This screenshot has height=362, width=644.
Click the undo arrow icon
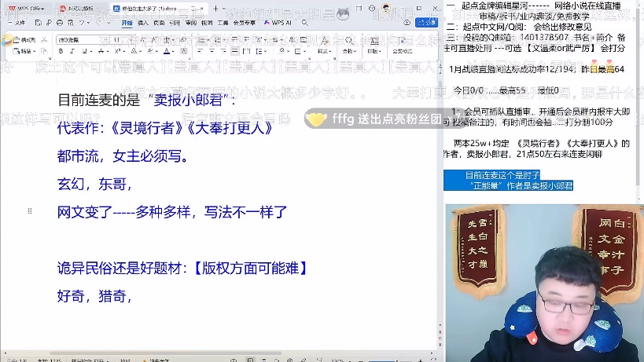(x=82, y=23)
